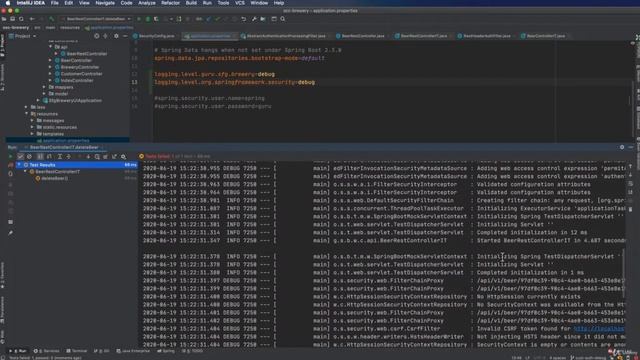The height and width of the screenshot is (360, 640).
Task: Click the Back navigation arrow in toolbar
Action: coord(32,19)
